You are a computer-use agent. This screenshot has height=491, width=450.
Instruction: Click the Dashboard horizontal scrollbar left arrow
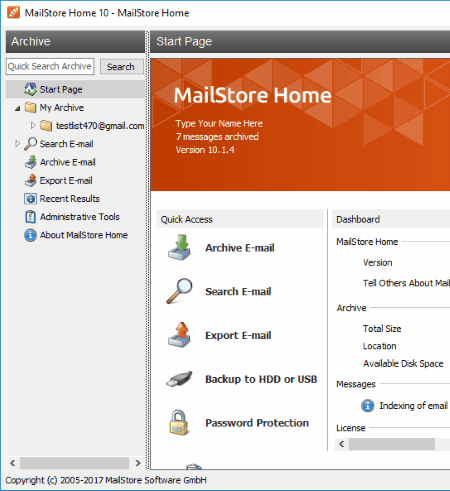point(342,444)
